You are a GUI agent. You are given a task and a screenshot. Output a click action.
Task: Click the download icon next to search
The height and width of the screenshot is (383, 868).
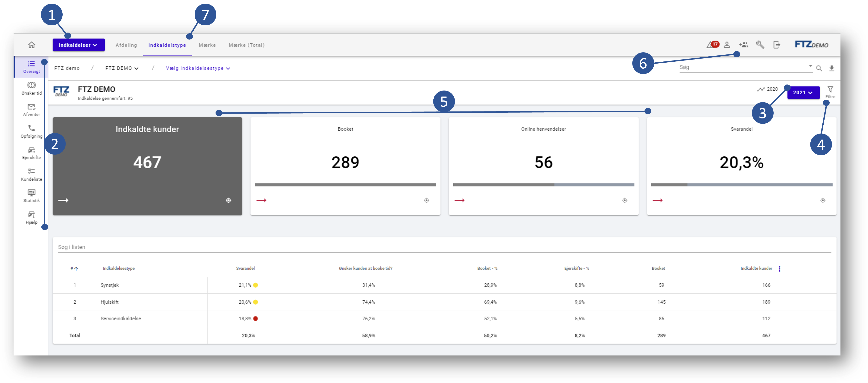[832, 68]
